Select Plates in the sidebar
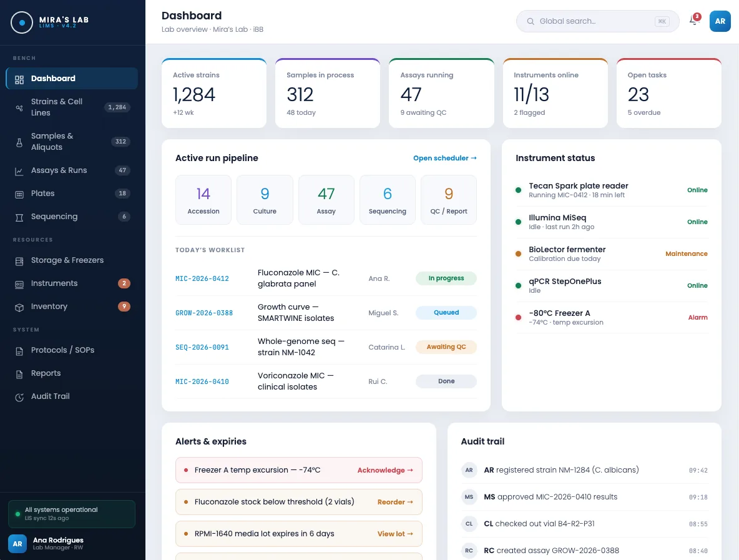The width and height of the screenshot is (739, 560). 72,194
